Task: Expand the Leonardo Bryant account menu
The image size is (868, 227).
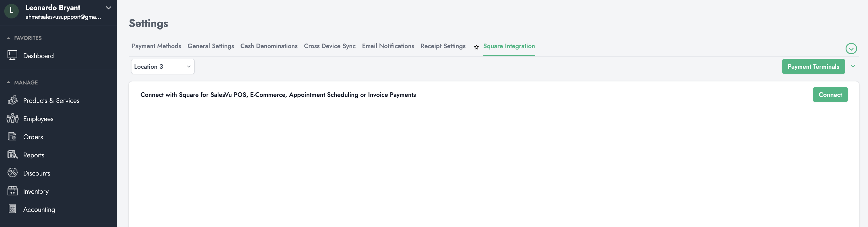Action: click(x=108, y=8)
